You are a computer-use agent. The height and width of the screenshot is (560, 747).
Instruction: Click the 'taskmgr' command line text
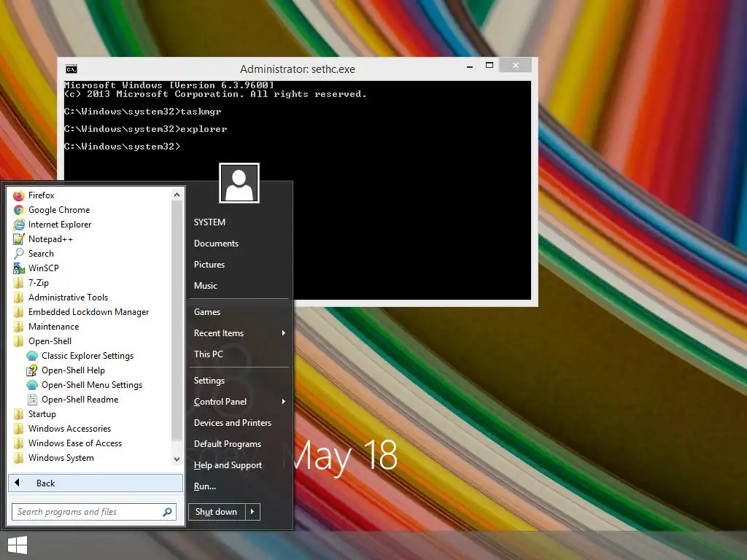coord(201,112)
